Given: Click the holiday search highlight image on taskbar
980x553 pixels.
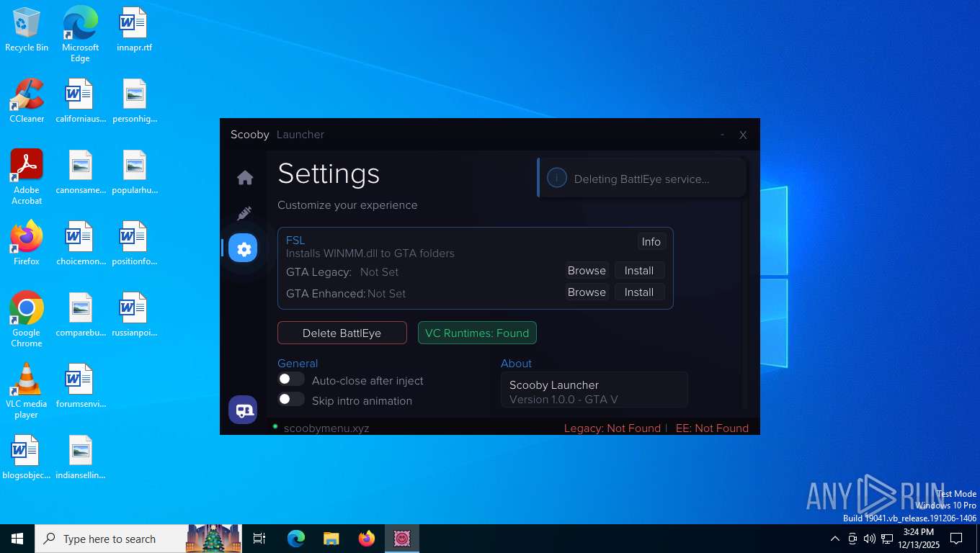Looking at the screenshot, I should (214, 539).
